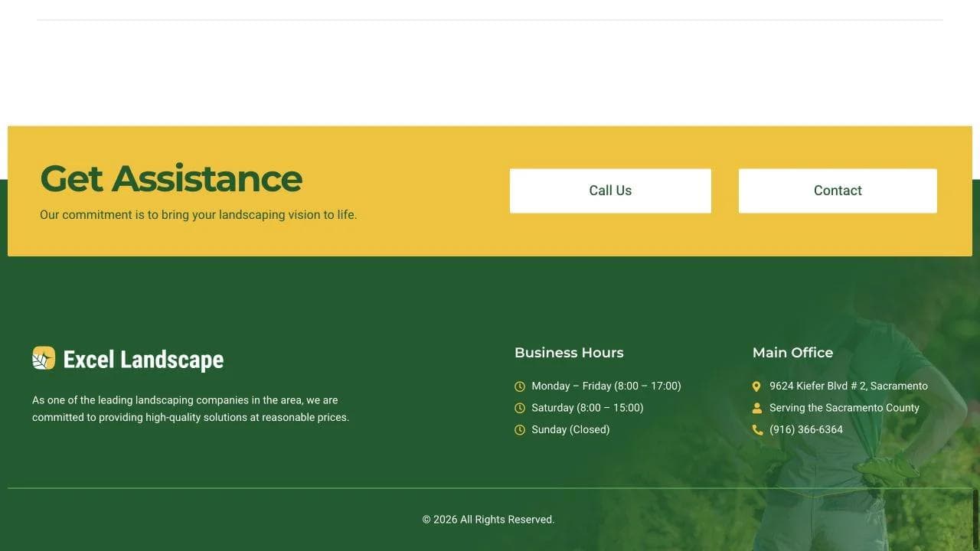Viewport: 980px width, 551px height.
Task: Click the Saturday (8:00 – 15:00) text
Action: 587,408
